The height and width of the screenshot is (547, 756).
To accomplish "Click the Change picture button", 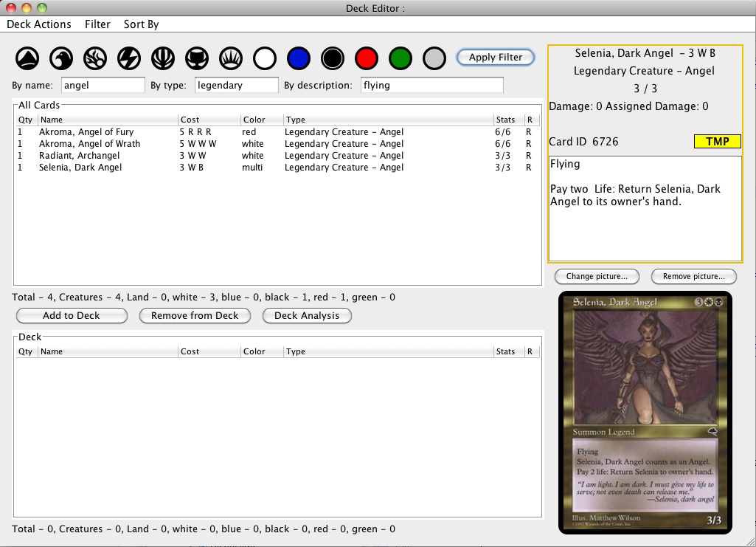I will tap(597, 276).
